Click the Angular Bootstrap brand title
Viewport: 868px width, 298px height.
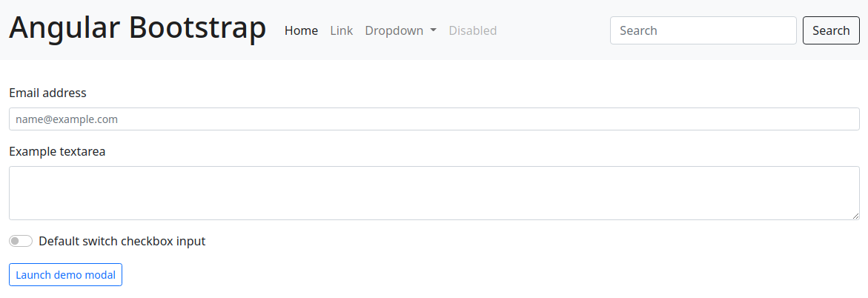(137, 29)
